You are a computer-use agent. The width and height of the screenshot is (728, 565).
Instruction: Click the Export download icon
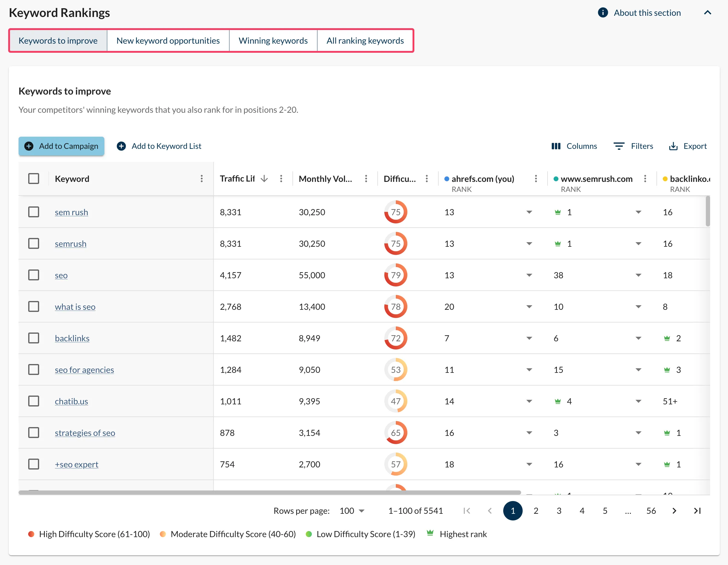[x=673, y=146]
